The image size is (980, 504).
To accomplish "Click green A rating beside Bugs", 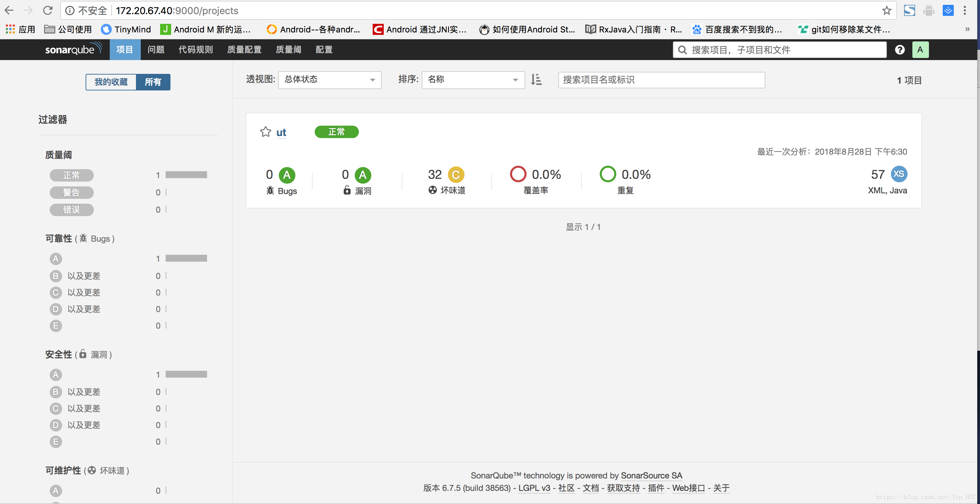I will (x=287, y=175).
